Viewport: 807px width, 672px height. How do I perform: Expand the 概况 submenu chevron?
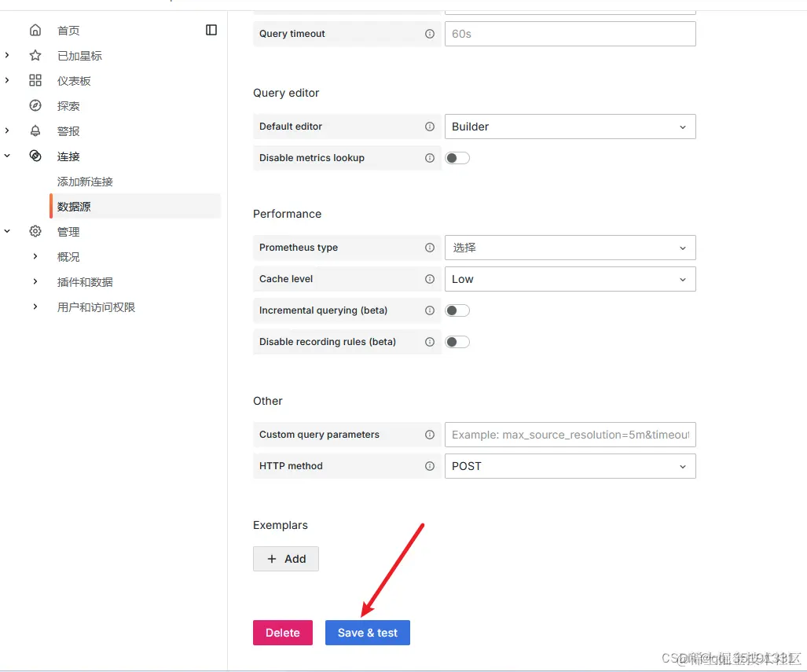35,256
